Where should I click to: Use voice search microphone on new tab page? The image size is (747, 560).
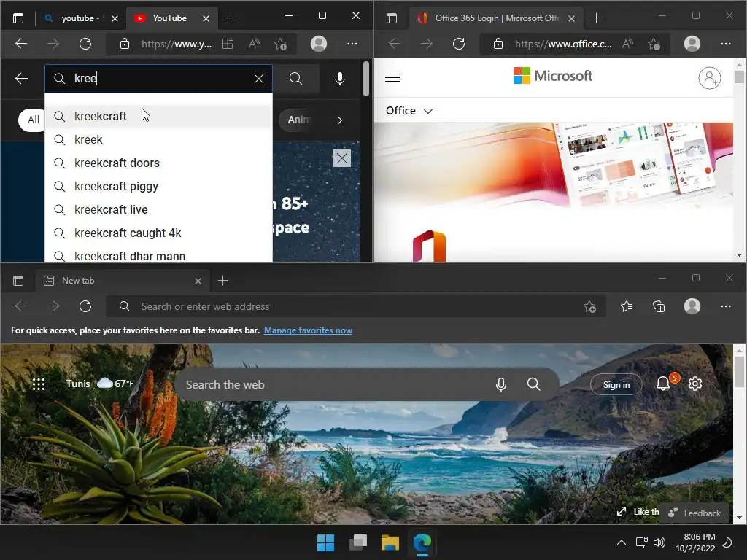(x=500, y=384)
